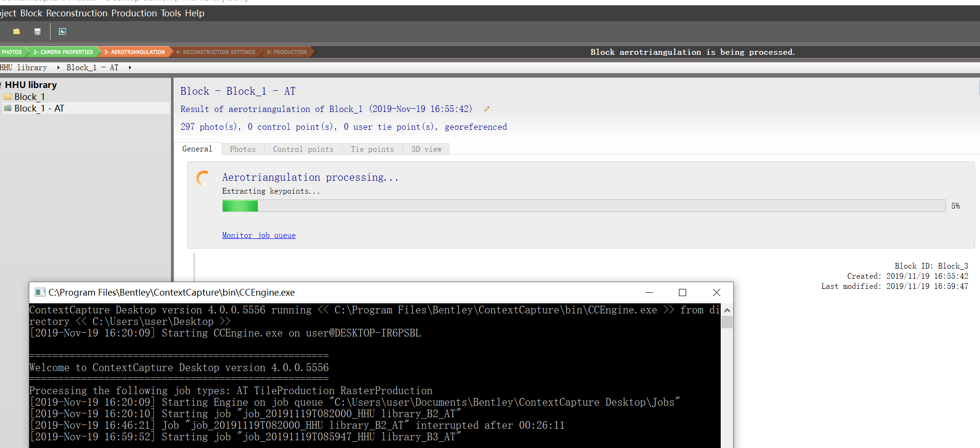Click the '297 photo(s)' summary line
The height and width of the screenshot is (448, 980).
pyautogui.click(x=344, y=127)
